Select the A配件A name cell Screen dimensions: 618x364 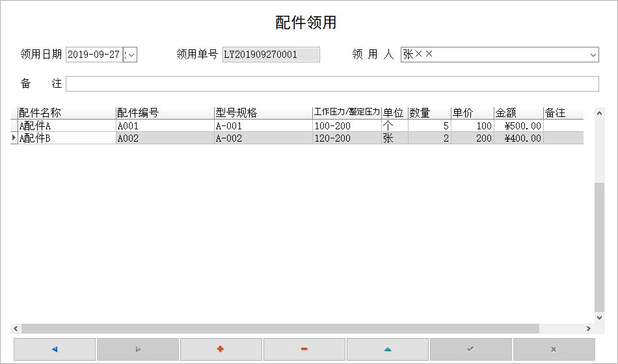pos(67,126)
